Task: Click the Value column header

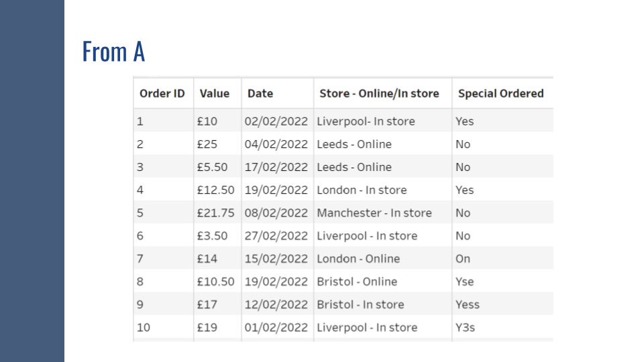Action: pyautogui.click(x=214, y=94)
